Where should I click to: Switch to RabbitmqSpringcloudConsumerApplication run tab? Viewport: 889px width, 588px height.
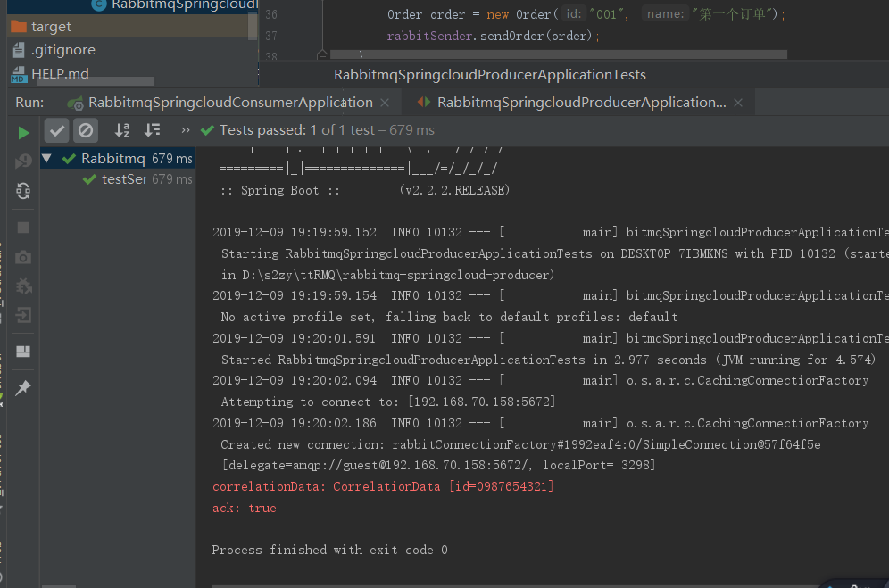click(230, 103)
